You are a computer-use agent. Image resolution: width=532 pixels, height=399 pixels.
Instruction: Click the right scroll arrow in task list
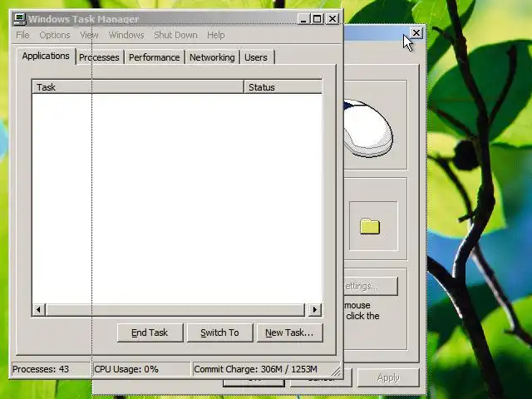pos(314,309)
